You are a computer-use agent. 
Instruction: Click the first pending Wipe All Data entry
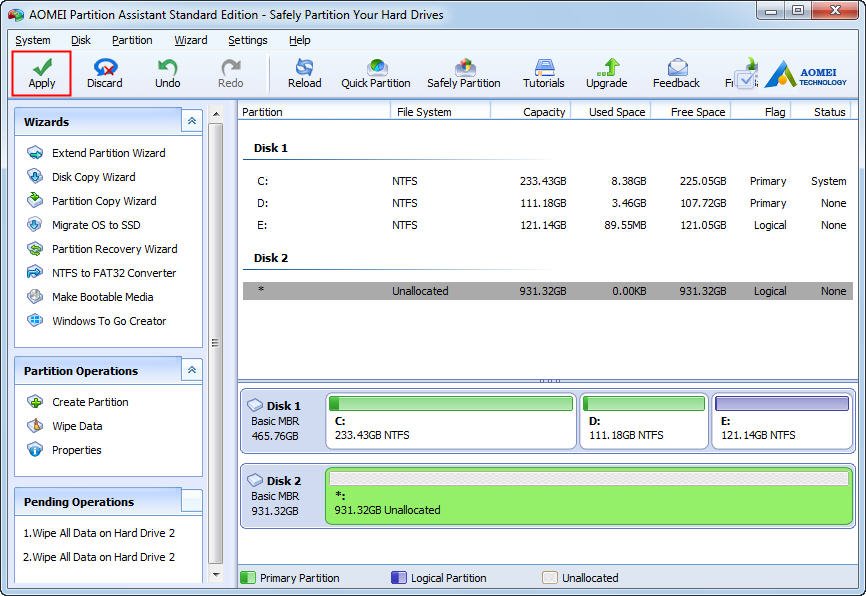click(99, 533)
